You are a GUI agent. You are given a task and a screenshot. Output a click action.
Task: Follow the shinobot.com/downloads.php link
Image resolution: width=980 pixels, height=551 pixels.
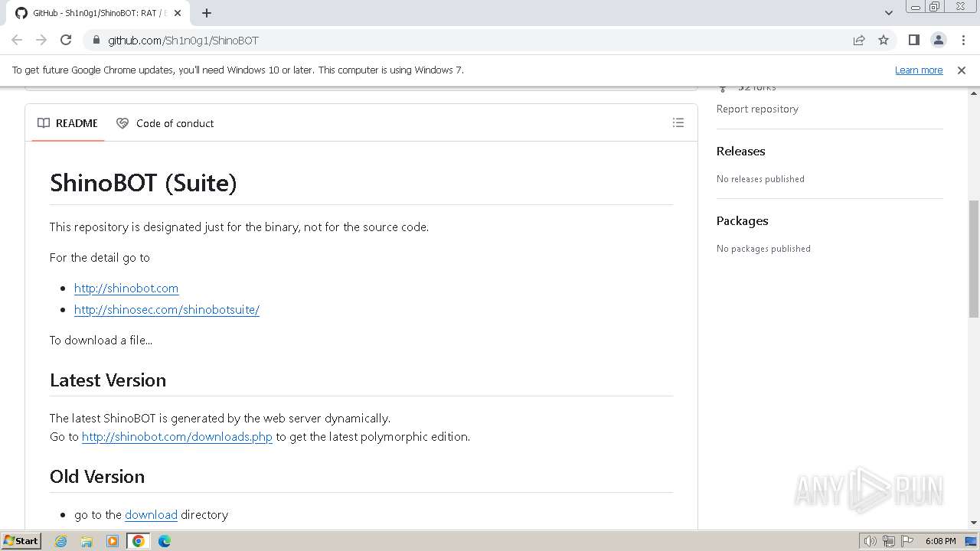[177, 436]
